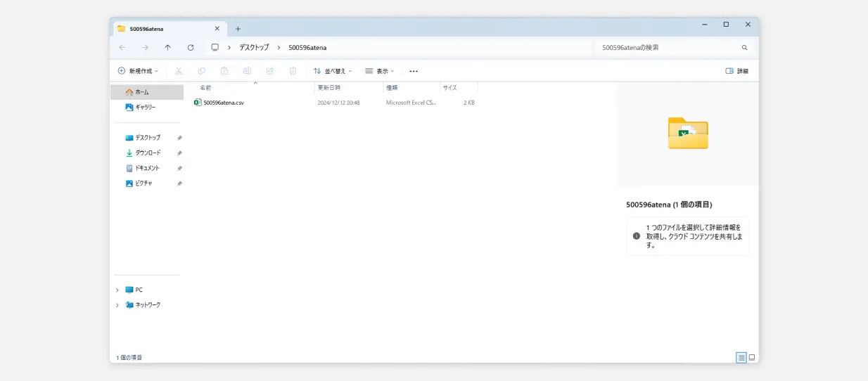Add a new tab with plus button
This screenshot has width=868, height=381.
coord(238,29)
